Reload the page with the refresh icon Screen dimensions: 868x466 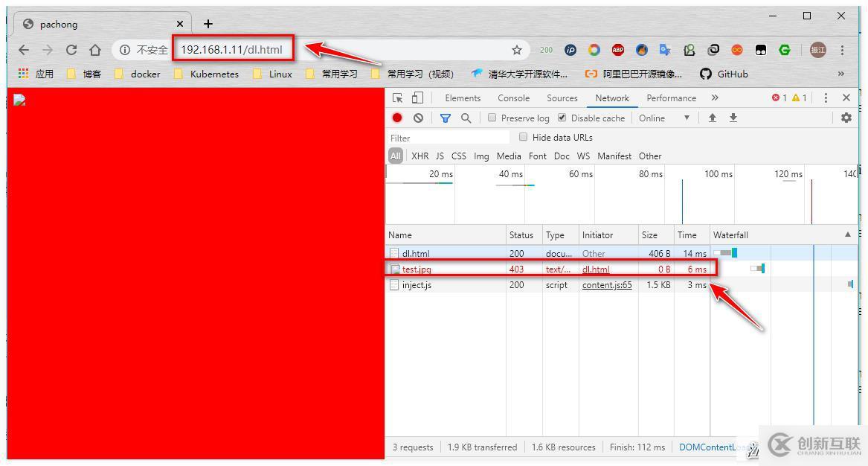tap(71, 50)
